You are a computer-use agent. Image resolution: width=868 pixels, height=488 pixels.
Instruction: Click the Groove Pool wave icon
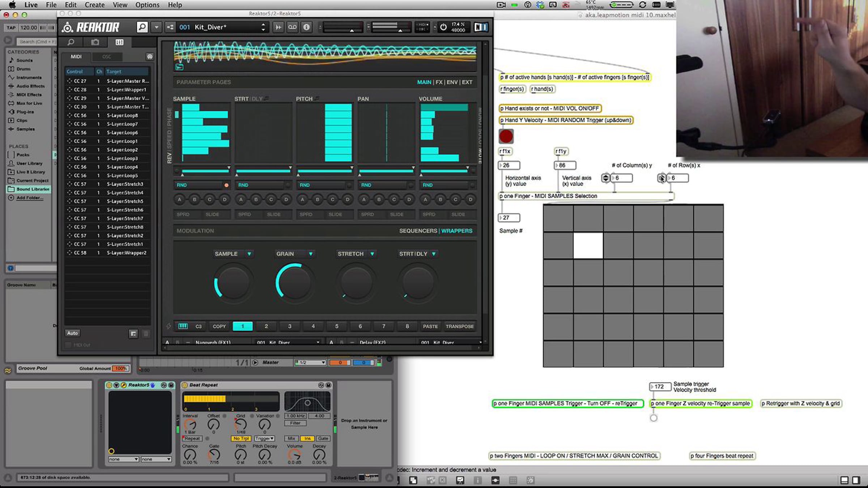(8, 370)
